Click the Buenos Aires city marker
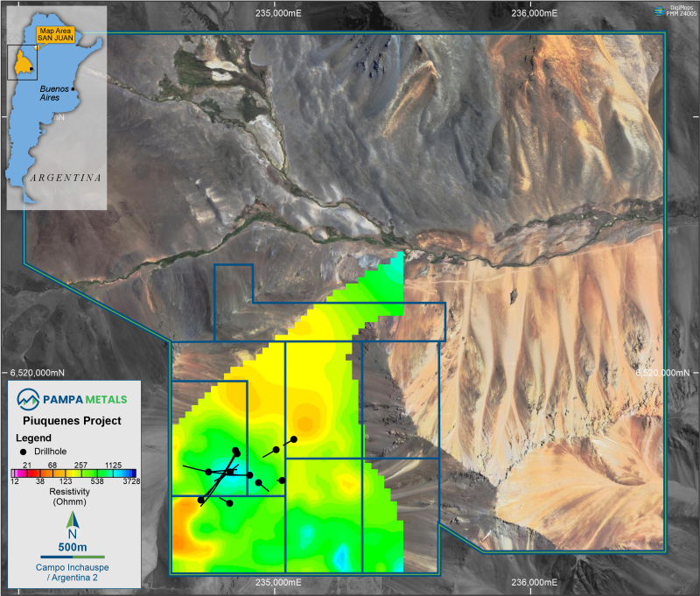The height and width of the screenshot is (596, 700). coord(73,90)
